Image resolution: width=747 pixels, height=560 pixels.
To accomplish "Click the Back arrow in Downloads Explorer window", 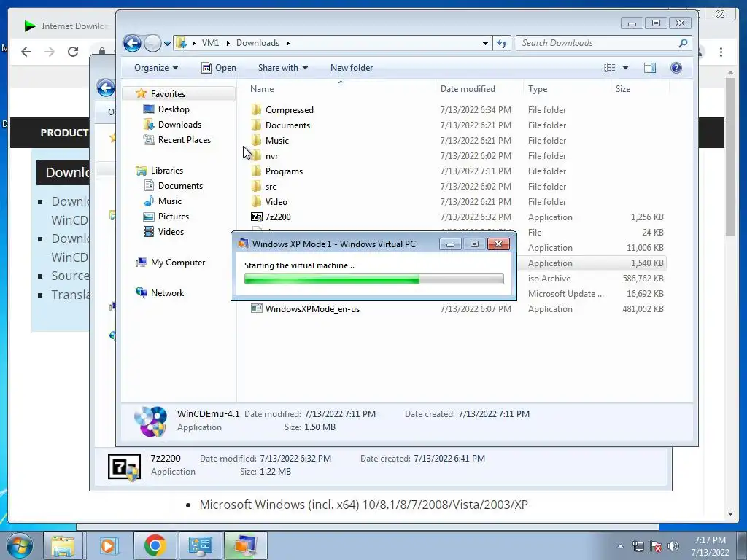I will click(132, 43).
